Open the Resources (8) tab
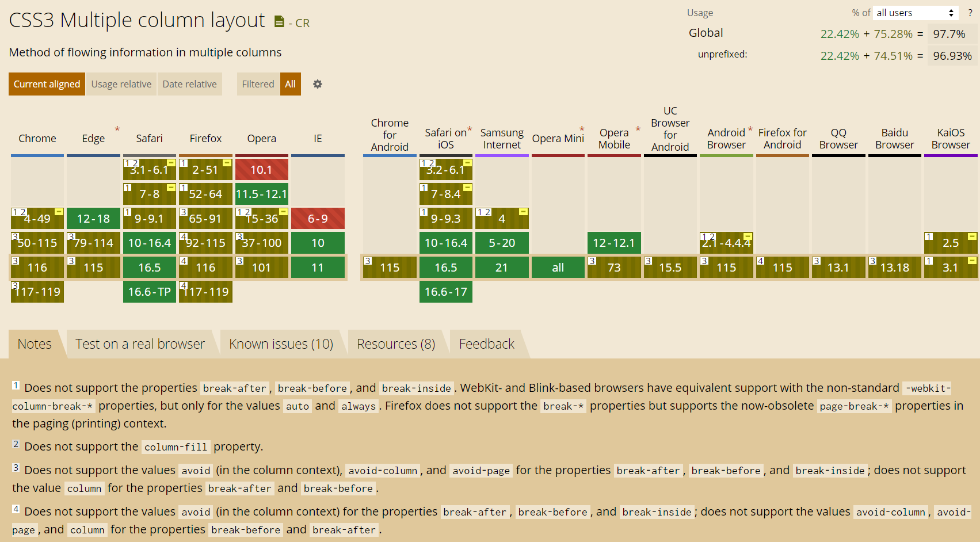The width and height of the screenshot is (980, 542). click(396, 344)
